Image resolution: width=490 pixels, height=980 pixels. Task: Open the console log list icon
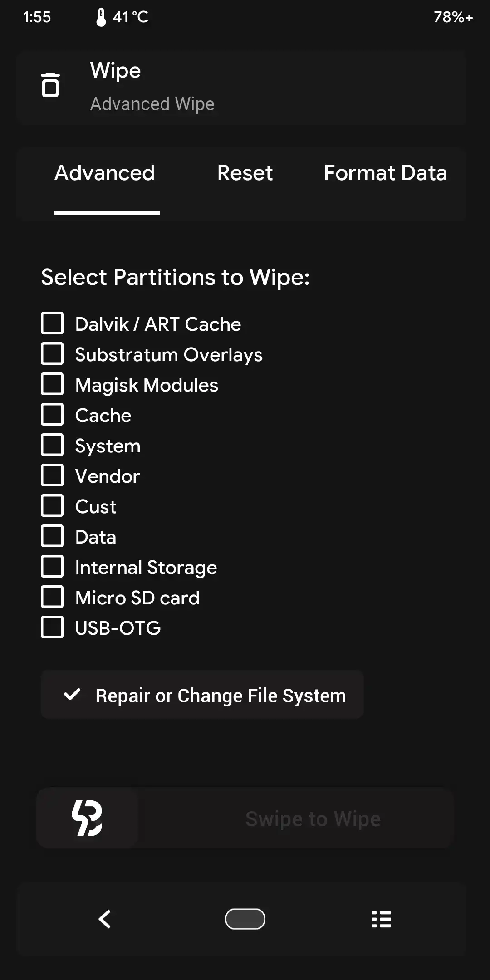[381, 919]
